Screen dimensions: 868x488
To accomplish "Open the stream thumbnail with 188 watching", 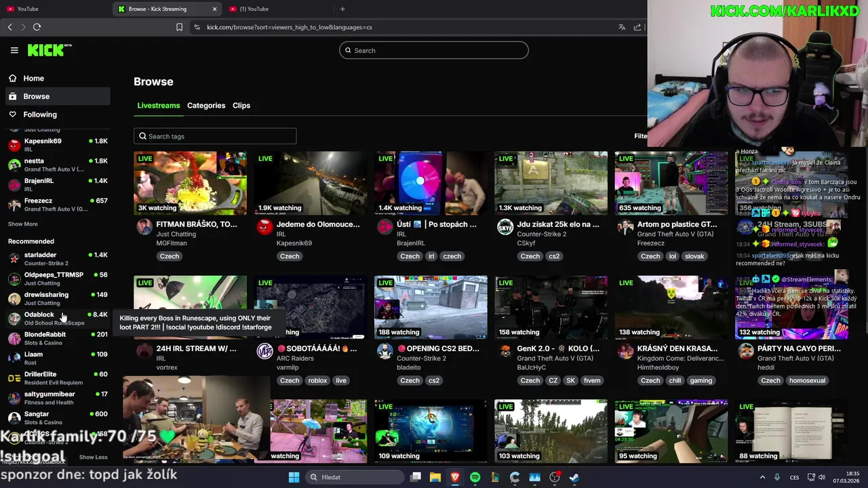I will 431,307.
